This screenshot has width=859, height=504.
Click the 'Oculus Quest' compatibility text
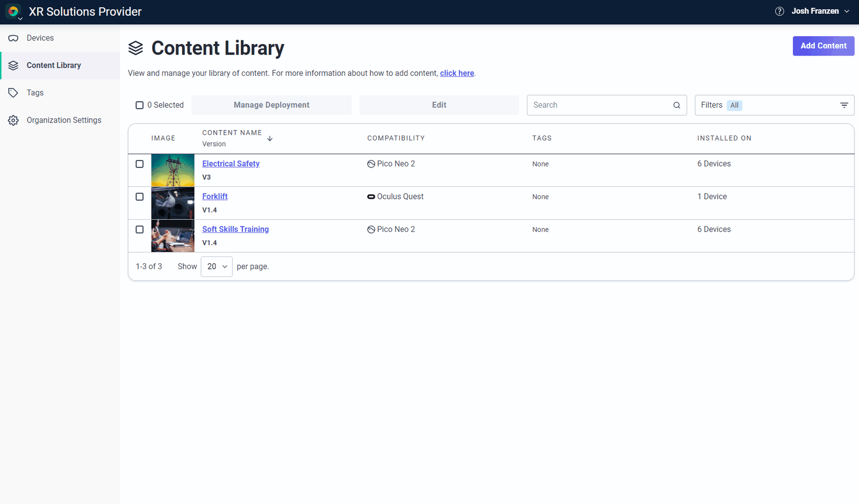(x=400, y=197)
